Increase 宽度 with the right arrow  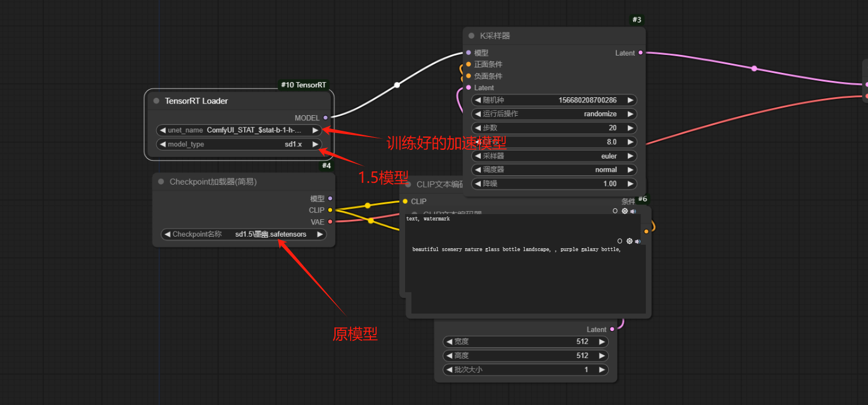602,341
